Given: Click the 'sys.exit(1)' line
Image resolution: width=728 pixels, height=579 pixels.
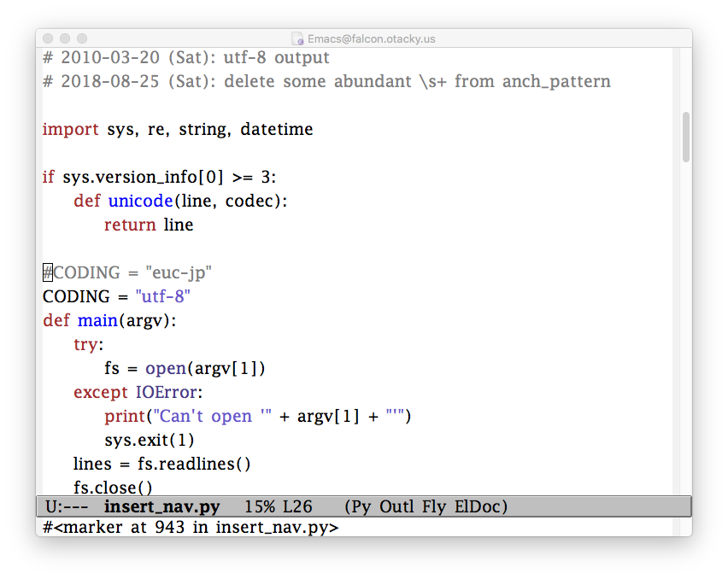Looking at the screenshot, I should [x=150, y=441].
